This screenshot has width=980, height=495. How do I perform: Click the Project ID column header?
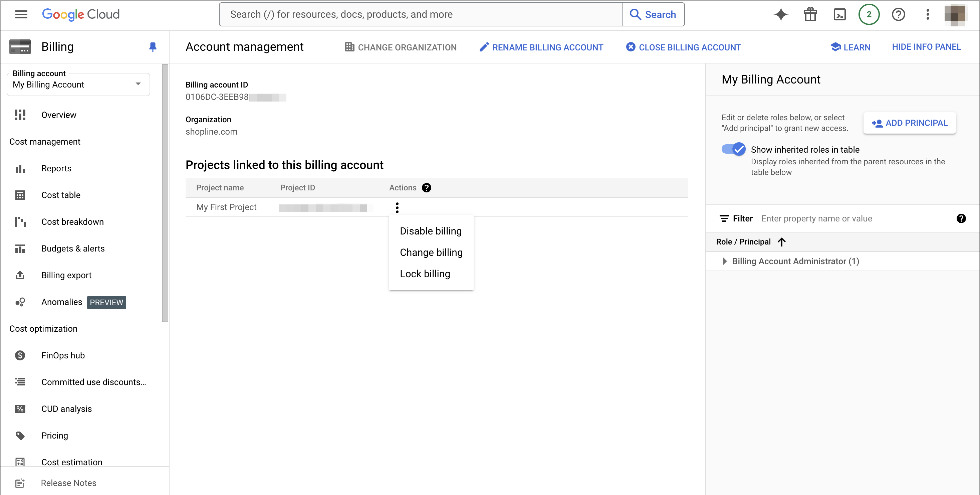[x=297, y=188]
